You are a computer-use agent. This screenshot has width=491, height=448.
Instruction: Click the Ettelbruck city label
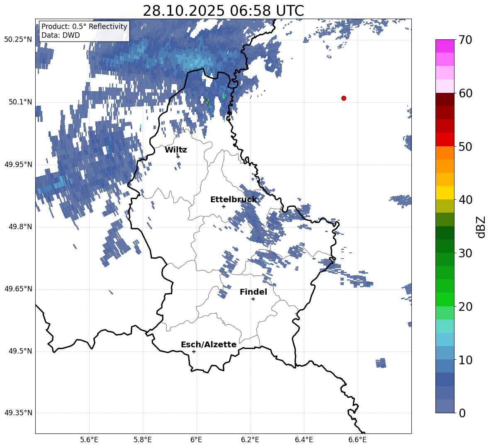[233, 200]
